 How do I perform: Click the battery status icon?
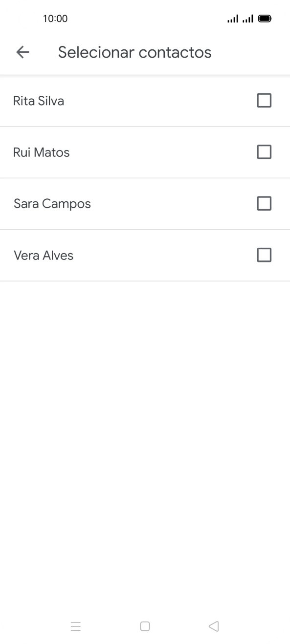coord(265,18)
